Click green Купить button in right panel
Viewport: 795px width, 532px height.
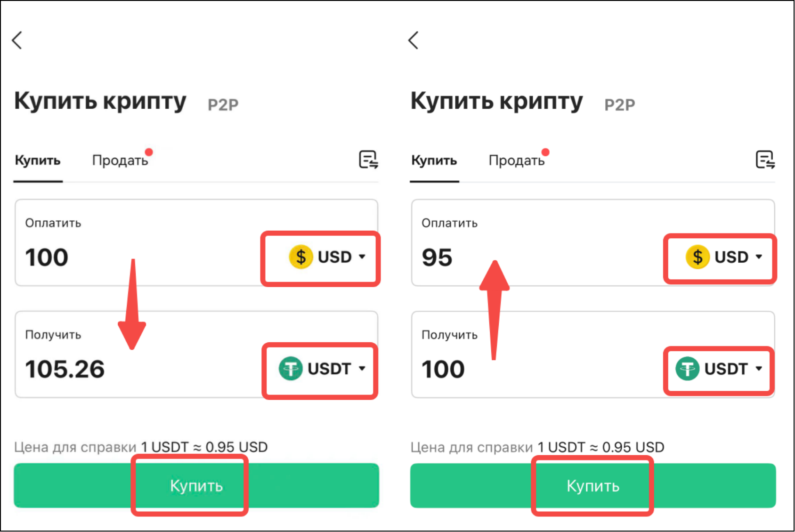pos(593,485)
